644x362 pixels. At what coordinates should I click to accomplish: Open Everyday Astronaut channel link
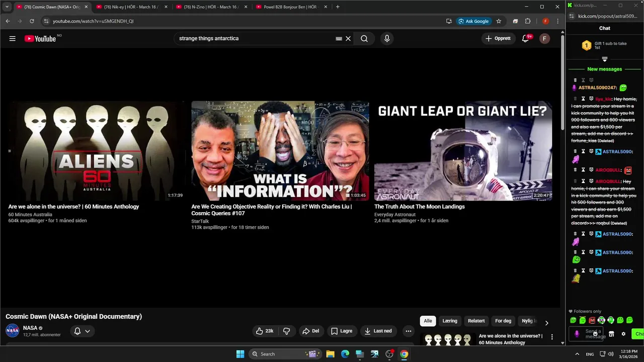pos(395,215)
